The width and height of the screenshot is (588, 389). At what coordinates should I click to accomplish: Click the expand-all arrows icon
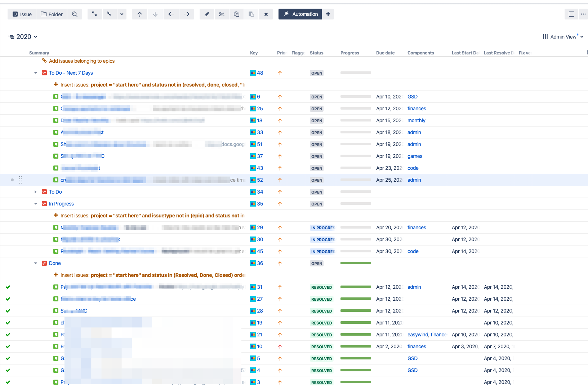click(94, 14)
